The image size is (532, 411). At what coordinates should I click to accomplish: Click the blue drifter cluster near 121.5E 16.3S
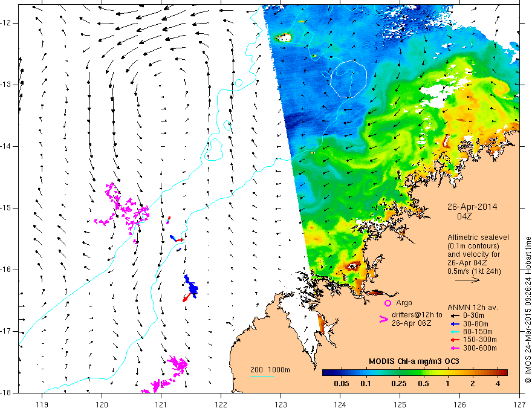(x=192, y=285)
